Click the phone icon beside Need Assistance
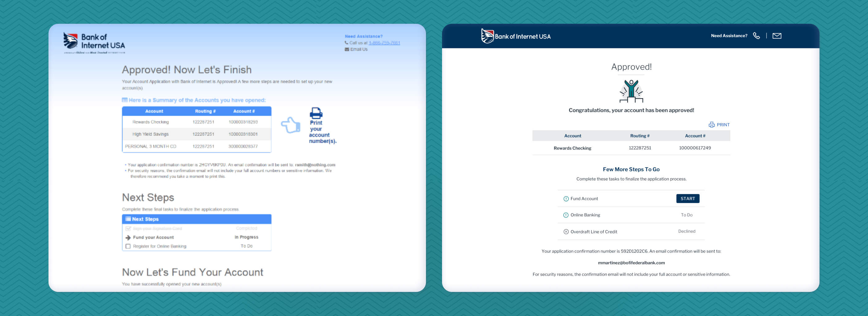Viewport: 868px width, 316px height. [756, 36]
